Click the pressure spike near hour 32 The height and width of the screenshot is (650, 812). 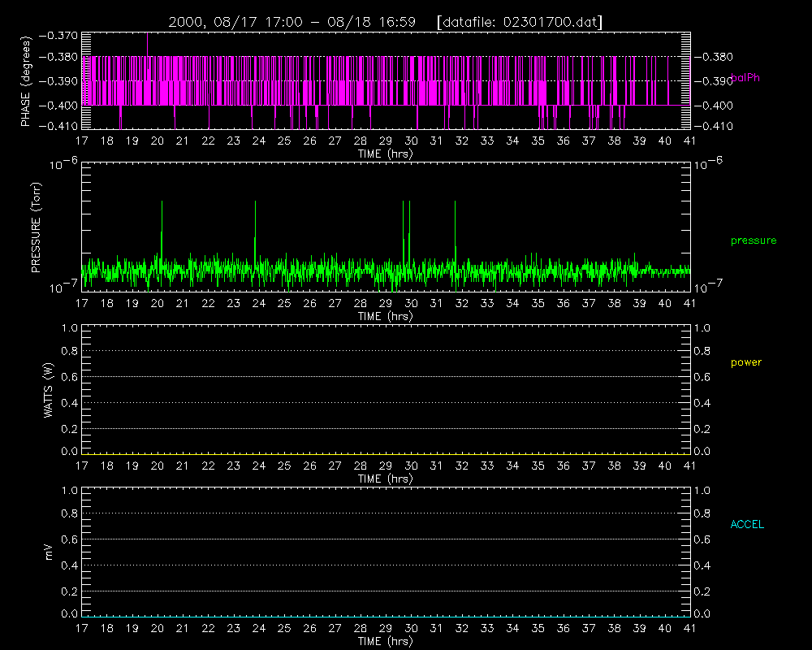455,228
